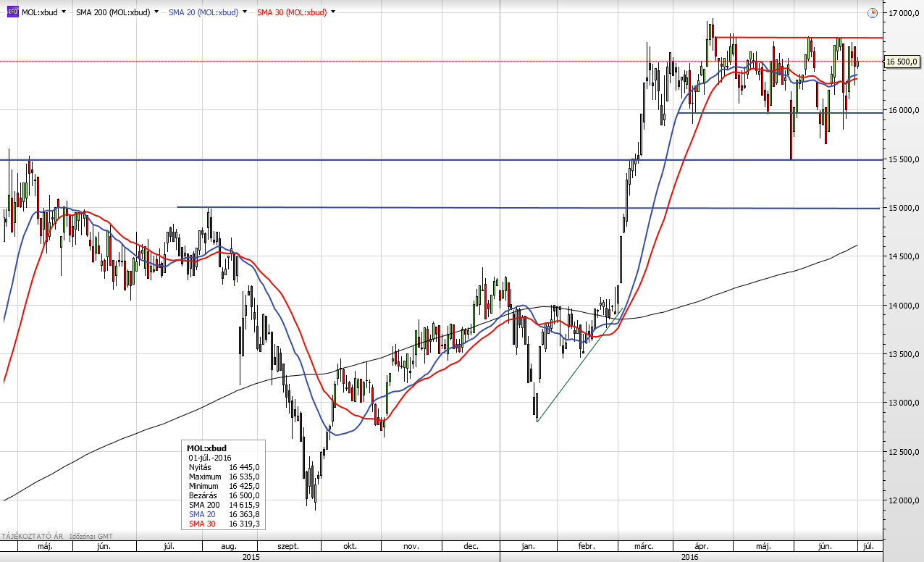924x562 pixels.
Task: Click the Maximum 16 535,0 row
Action: [224, 477]
